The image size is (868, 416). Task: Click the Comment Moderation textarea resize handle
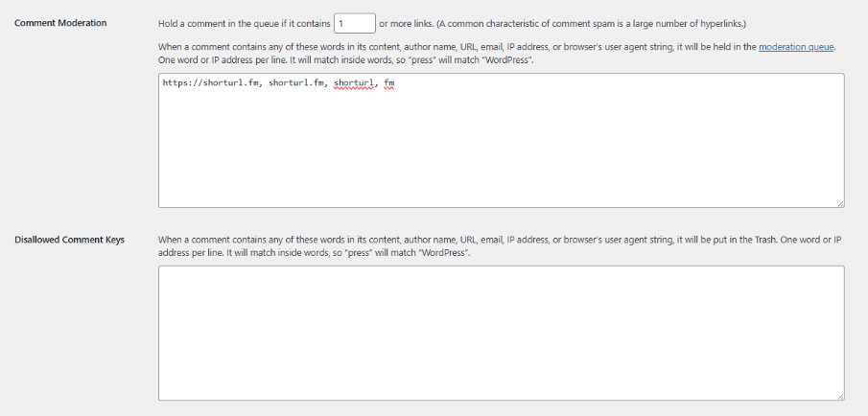(x=840, y=203)
